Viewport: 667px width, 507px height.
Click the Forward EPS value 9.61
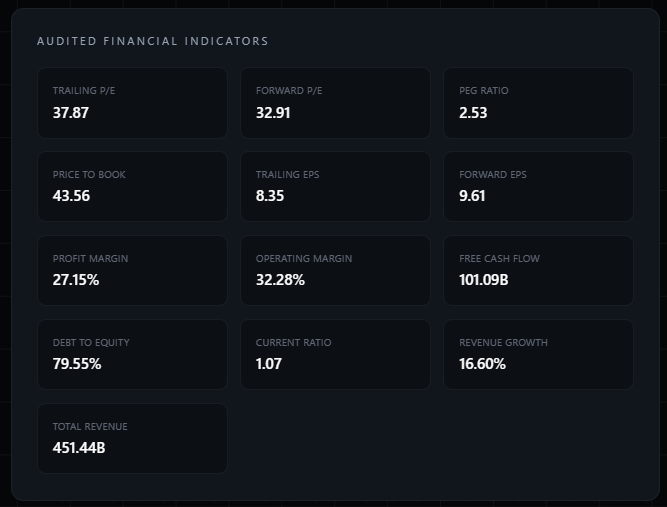point(472,196)
